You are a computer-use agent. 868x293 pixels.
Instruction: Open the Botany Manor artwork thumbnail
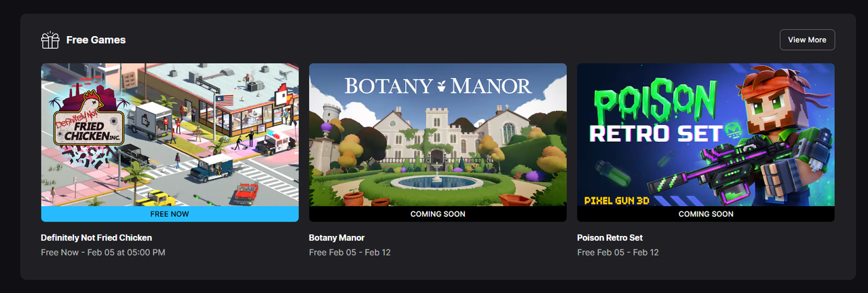point(438,135)
